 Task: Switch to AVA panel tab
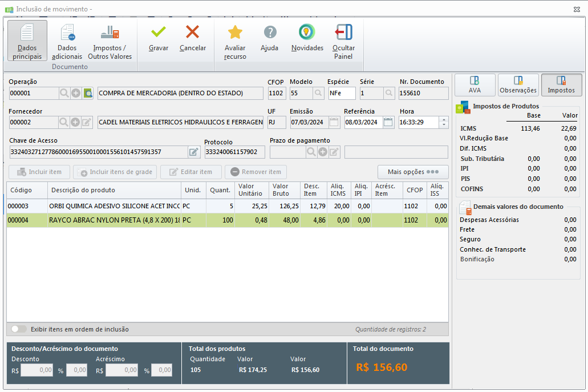tap(475, 85)
